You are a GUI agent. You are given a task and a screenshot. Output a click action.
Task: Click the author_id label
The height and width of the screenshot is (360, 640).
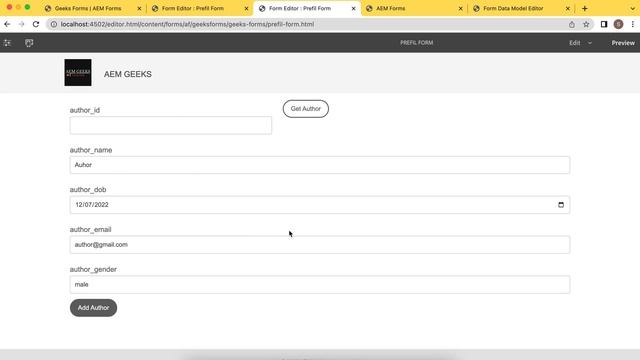(84, 110)
